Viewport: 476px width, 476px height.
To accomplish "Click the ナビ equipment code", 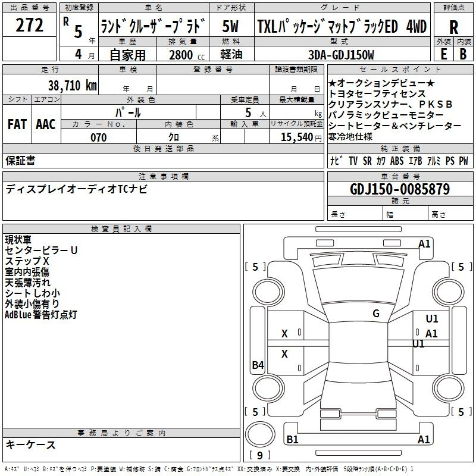I will 336,161.
